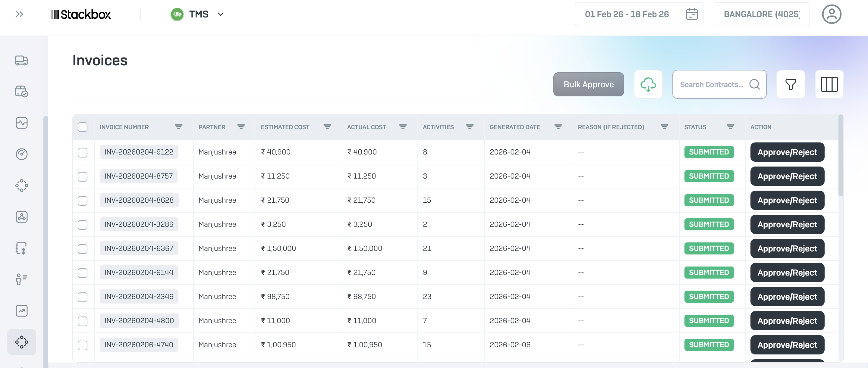Open the download cloud icon
This screenshot has width=868, height=368.
click(648, 85)
